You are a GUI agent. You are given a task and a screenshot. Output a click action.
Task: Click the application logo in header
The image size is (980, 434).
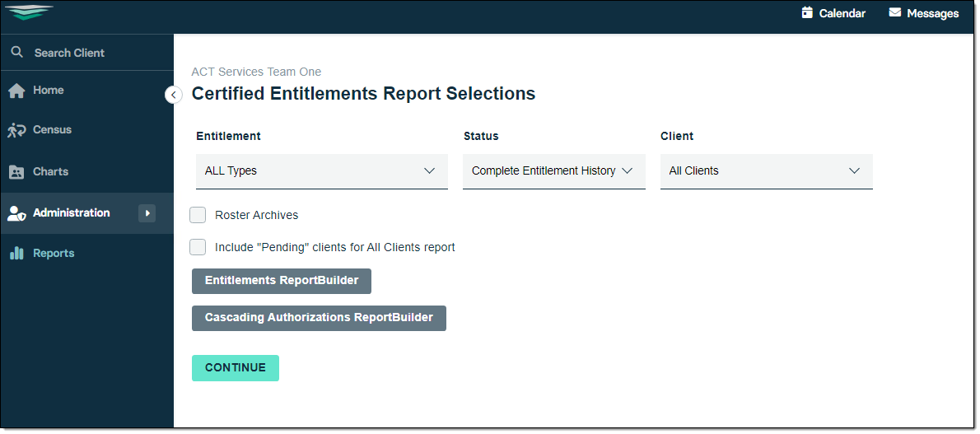tap(29, 12)
